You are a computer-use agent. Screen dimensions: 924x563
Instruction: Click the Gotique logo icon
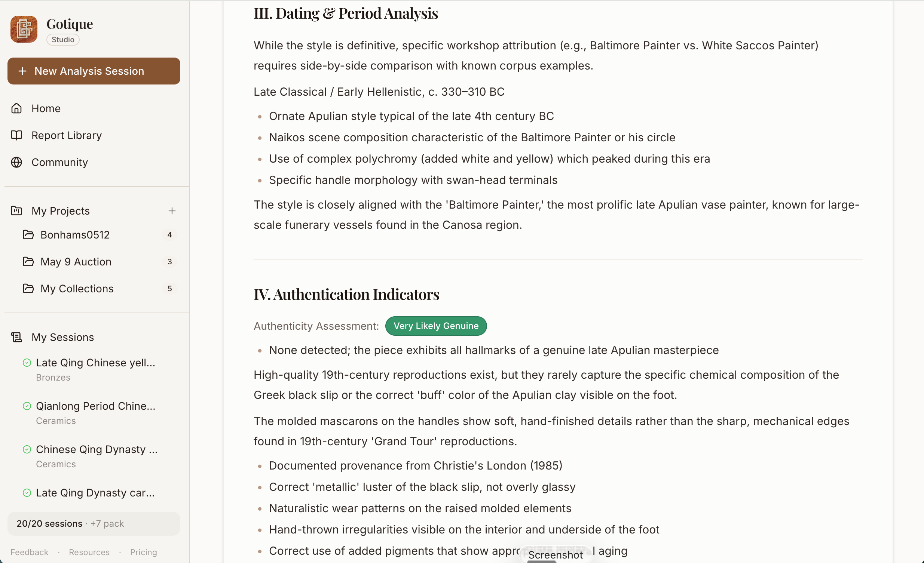click(x=24, y=29)
